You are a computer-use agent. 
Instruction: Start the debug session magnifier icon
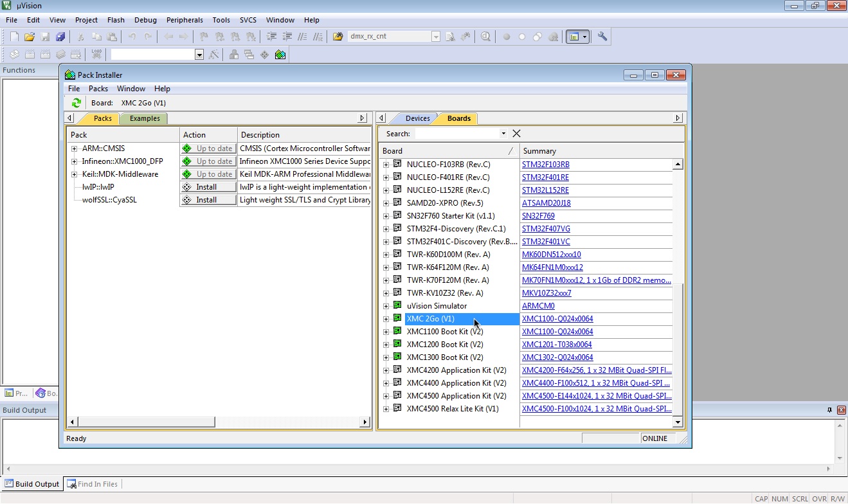485,37
